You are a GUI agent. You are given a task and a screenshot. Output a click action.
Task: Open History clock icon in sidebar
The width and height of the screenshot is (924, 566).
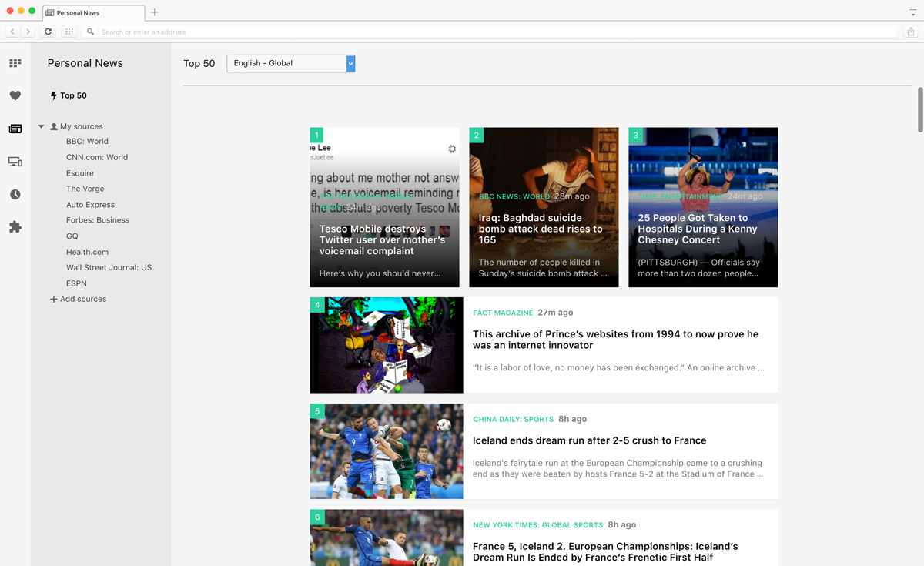(x=15, y=195)
